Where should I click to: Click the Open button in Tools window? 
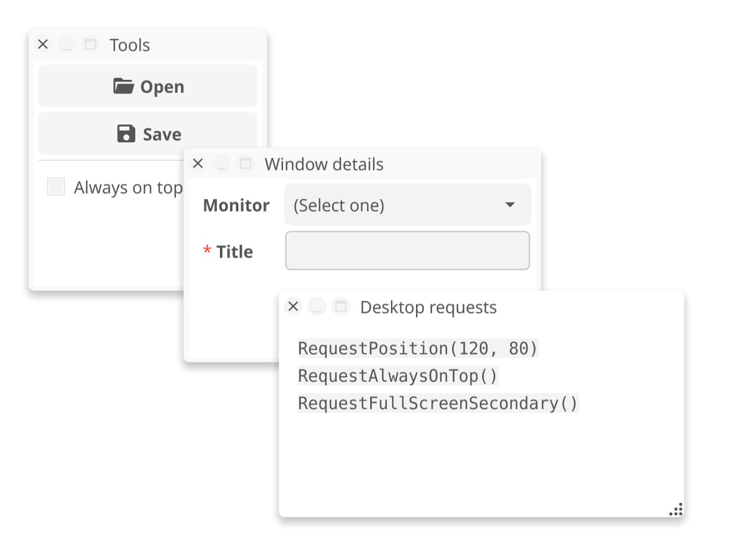pyautogui.click(x=148, y=86)
